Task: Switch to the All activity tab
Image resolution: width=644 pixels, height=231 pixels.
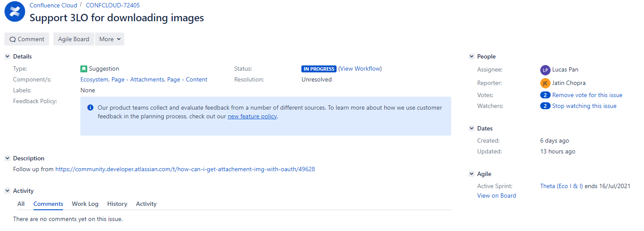Action: [21, 204]
